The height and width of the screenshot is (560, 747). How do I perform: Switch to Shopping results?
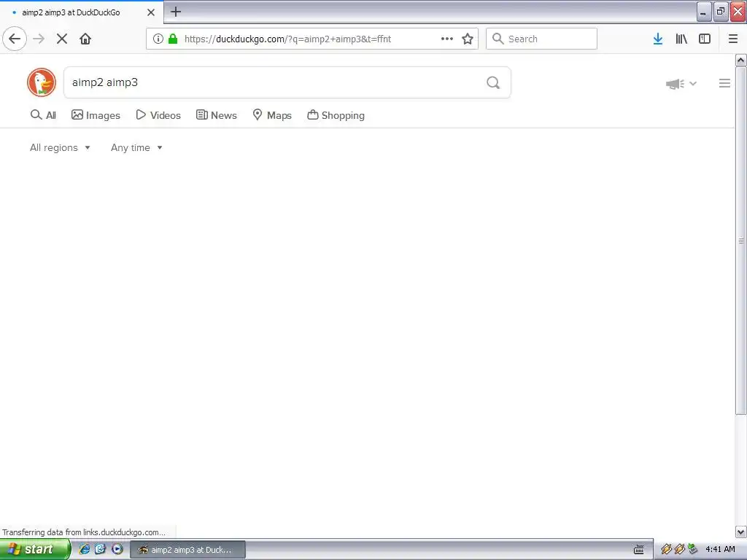coord(336,115)
